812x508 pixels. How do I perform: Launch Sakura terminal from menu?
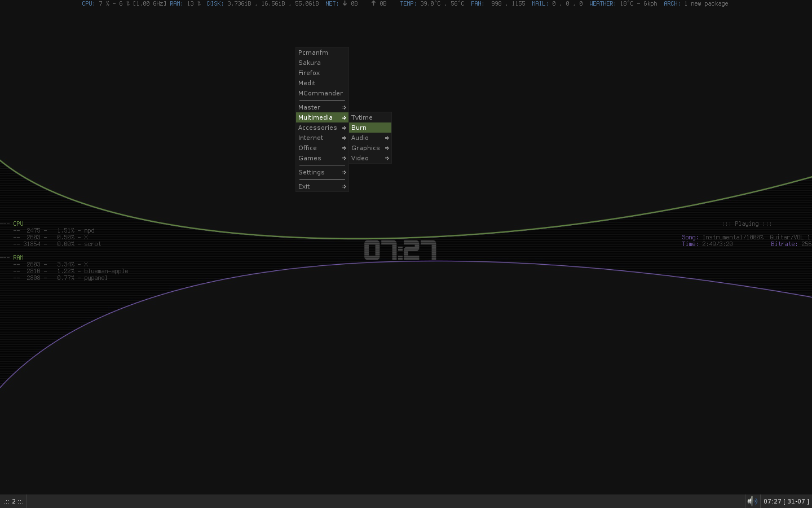(322, 63)
